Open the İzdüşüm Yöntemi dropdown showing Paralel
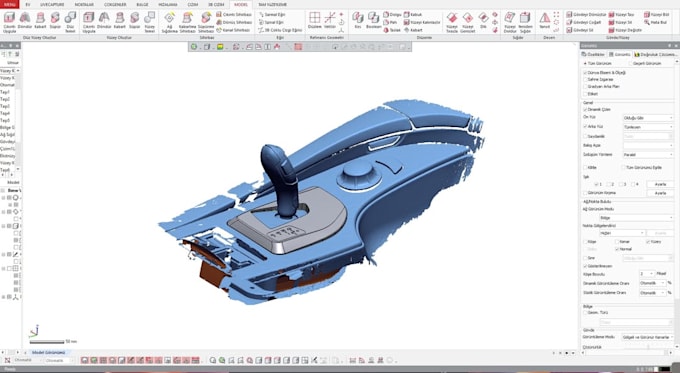The image size is (680, 373). 648,155
